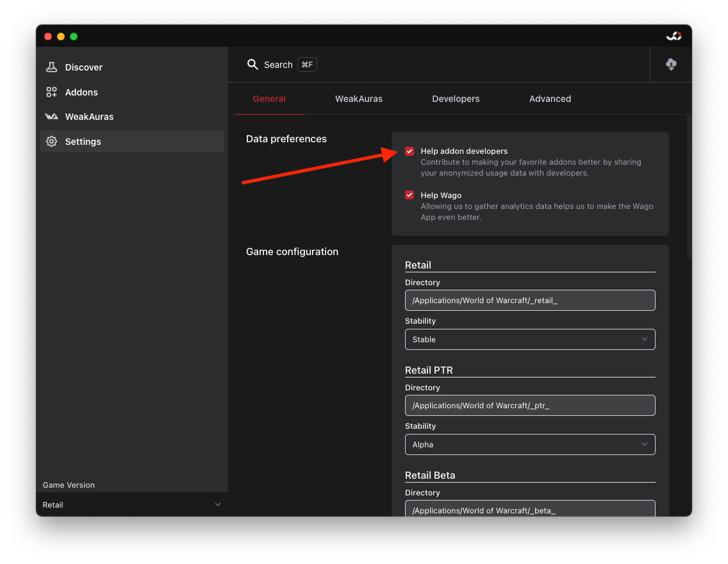
Task: Open the Developers tab
Action: click(x=456, y=99)
